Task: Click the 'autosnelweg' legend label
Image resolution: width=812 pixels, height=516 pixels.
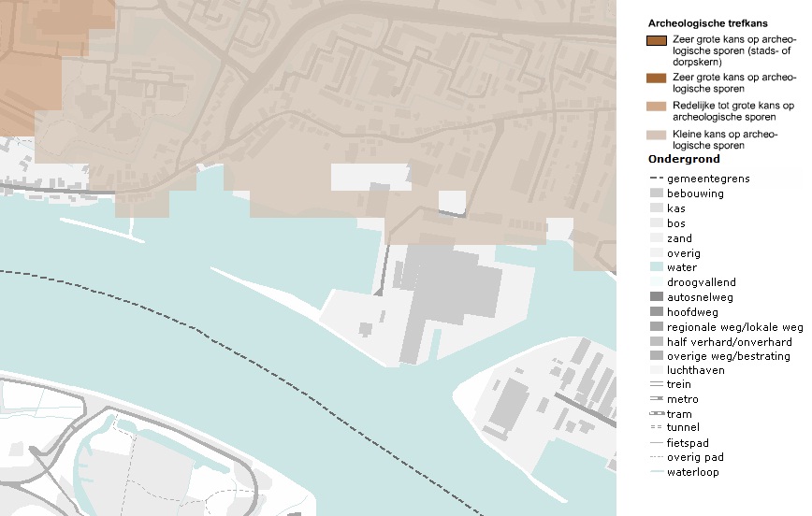Action: tap(700, 297)
